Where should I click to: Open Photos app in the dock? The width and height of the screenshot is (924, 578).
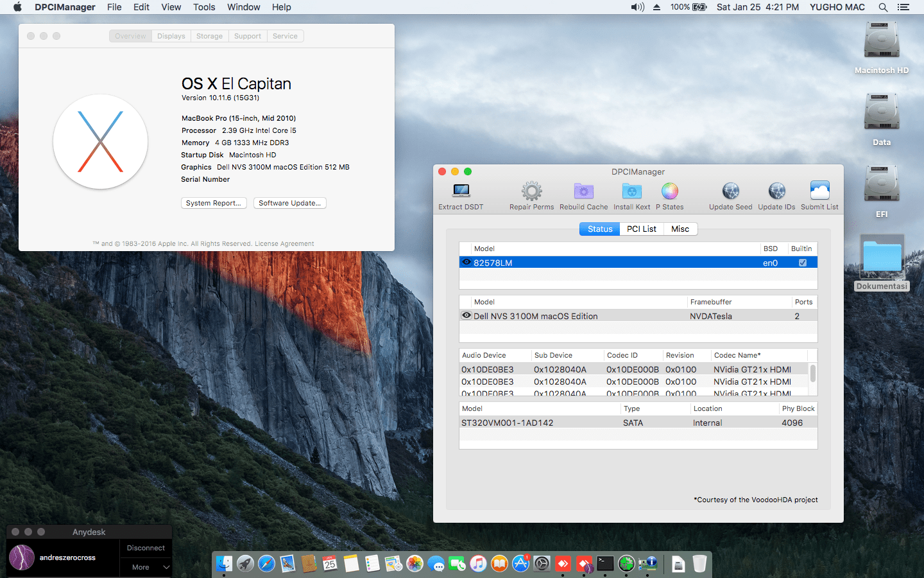pyautogui.click(x=415, y=563)
